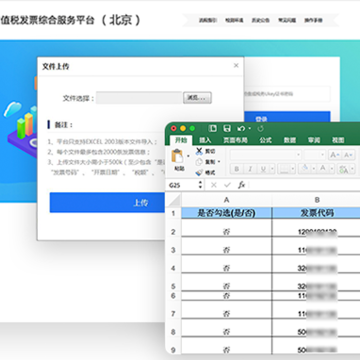Open the font name combo box
Image resolution: width=360 pixels, height=360 pixels.
tap(266, 155)
